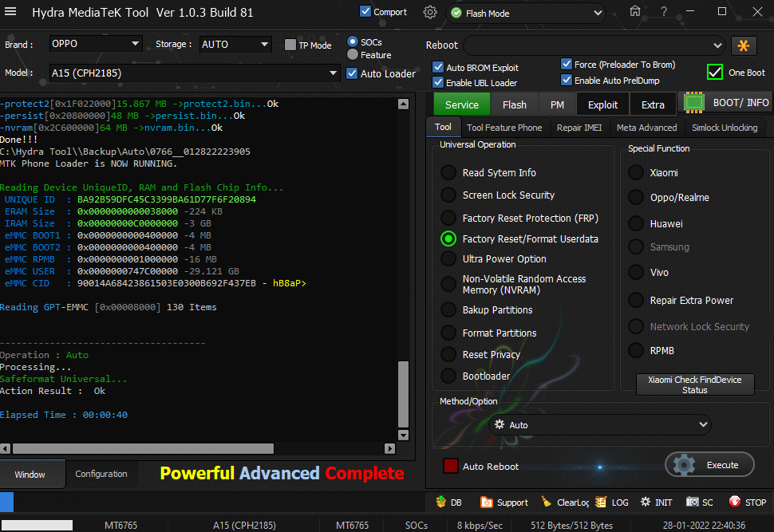Open Brand dropdown showing OPPO

click(96, 44)
